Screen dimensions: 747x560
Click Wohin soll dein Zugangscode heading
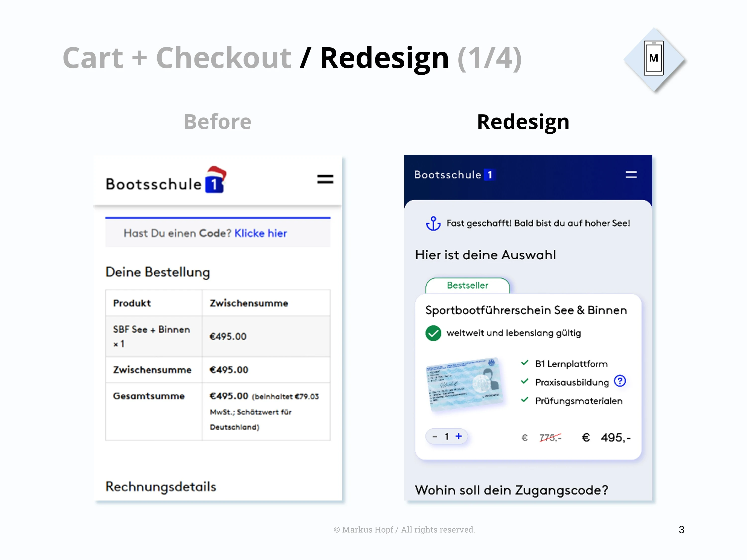click(511, 490)
